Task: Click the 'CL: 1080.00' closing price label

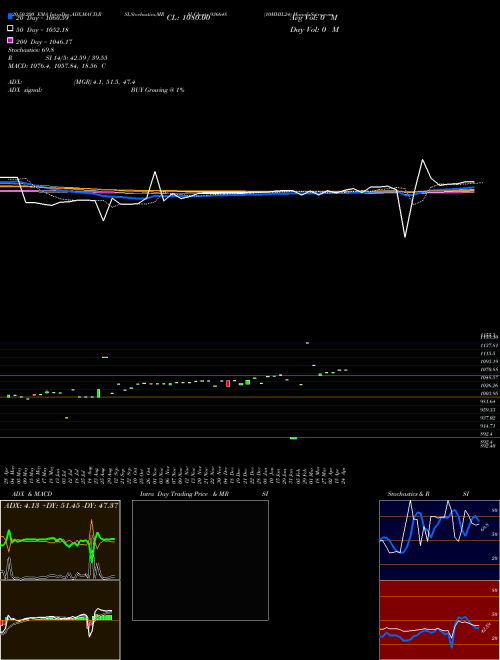Action: (188, 18)
